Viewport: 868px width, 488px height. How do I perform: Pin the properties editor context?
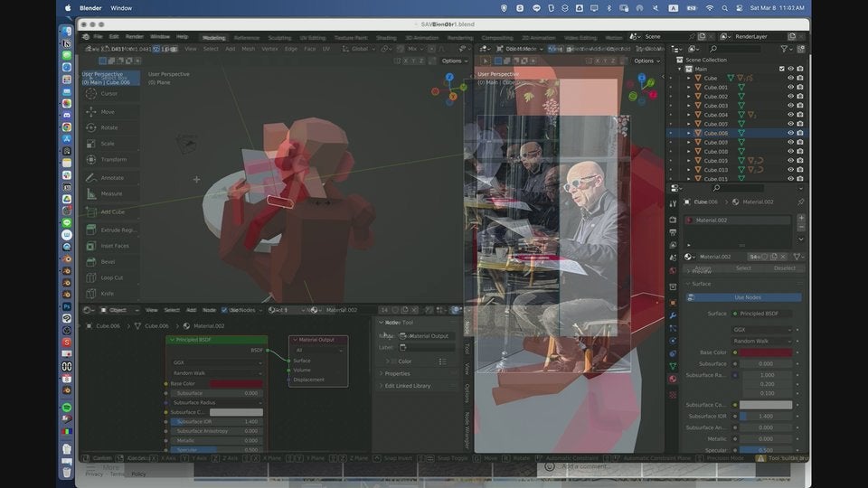tap(800, 202)
